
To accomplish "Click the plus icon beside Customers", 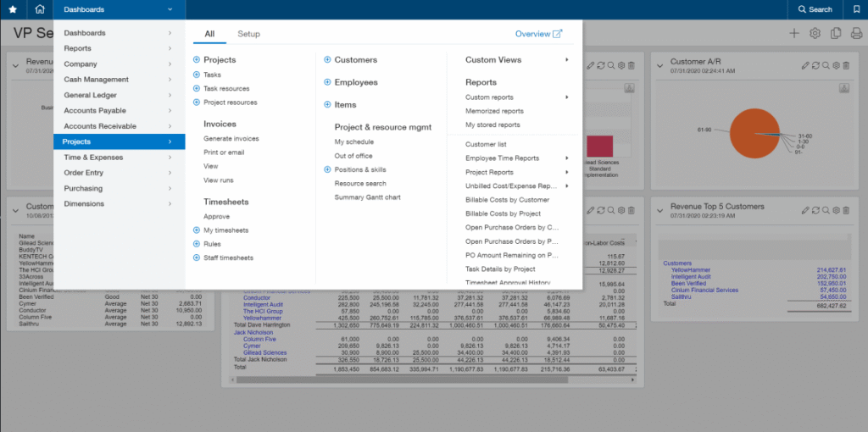I will pyautogui.click(x=327, y=60).
